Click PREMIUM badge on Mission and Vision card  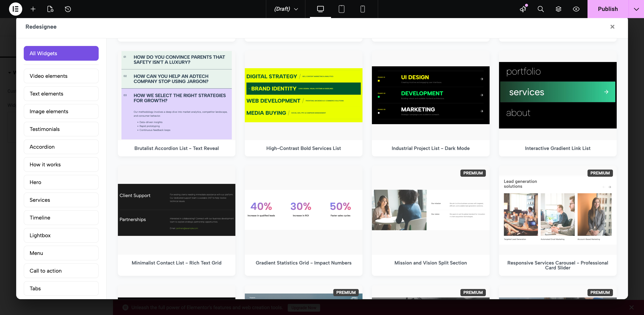(x=473, y=173)
